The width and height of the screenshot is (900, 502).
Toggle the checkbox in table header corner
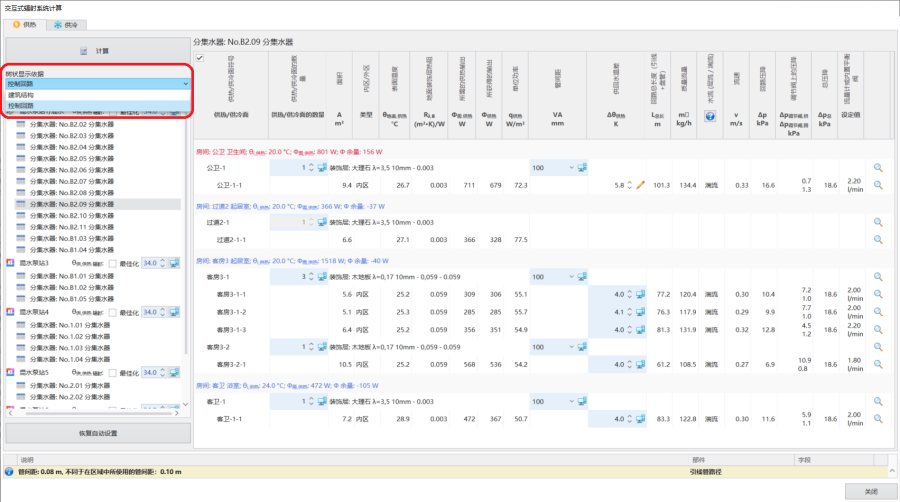(200, 57)
